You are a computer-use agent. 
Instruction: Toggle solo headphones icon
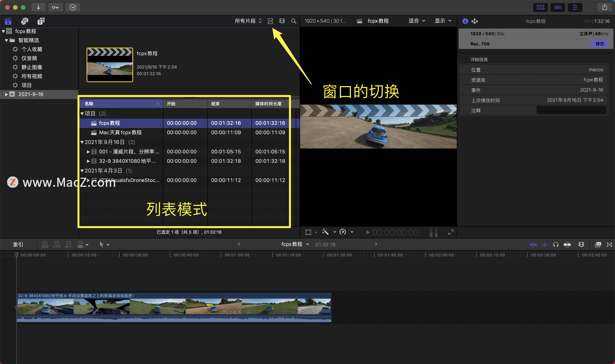[556, 245]
